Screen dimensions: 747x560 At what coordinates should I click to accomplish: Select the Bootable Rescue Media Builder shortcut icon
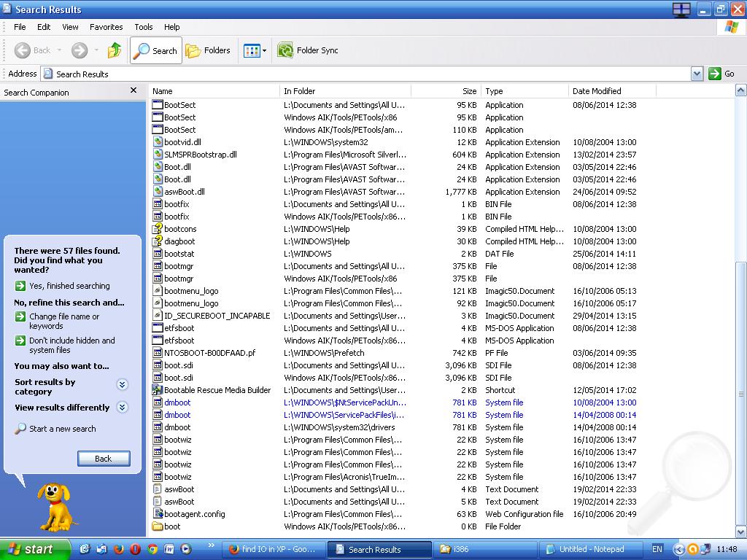[x=158, y=389]
